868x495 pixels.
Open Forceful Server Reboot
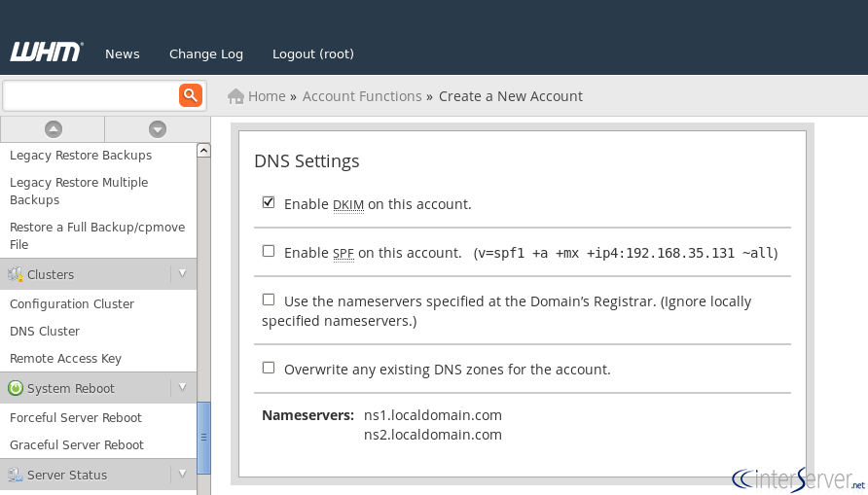point(76,417)
